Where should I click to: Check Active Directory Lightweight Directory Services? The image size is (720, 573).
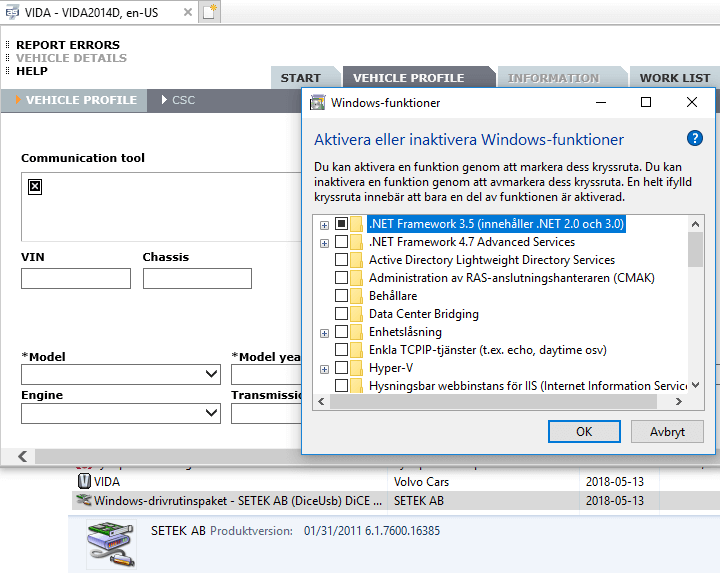tap(341, 259)
